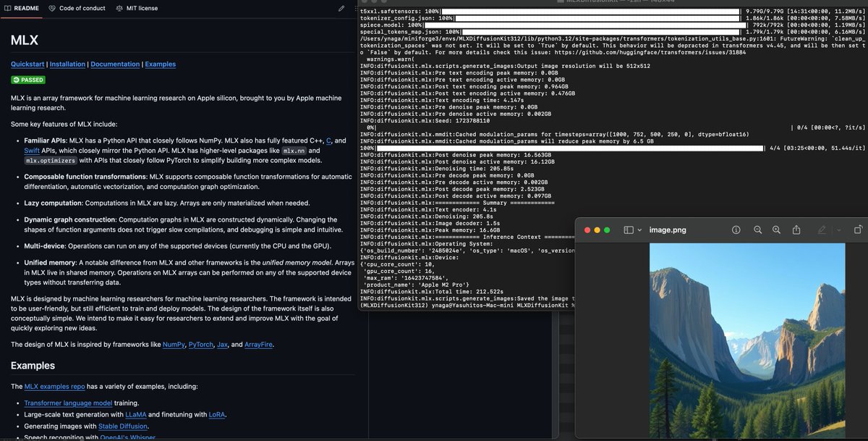Click the 'Lazy computation' bullet title
This screenshot has height=441, width=868.
52,203
